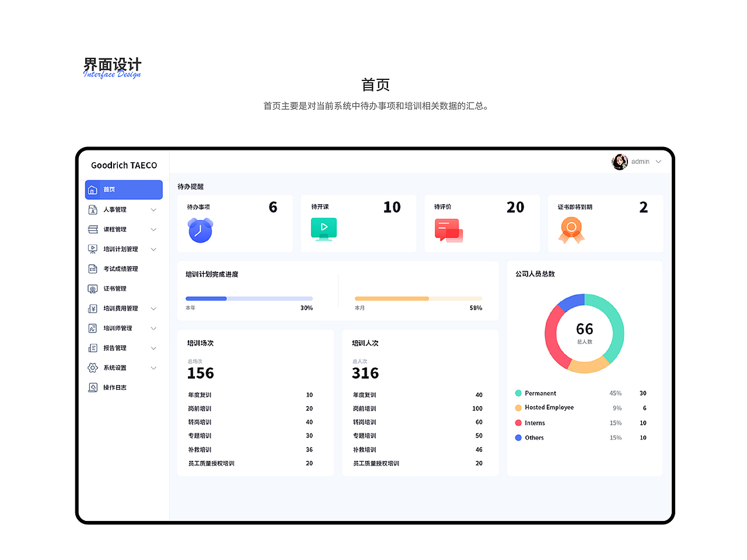Image resolution: width=747 pixels, height=560 pixels.
Task: Click the 本月 orange progress bar
Action: tap(418, 299)
